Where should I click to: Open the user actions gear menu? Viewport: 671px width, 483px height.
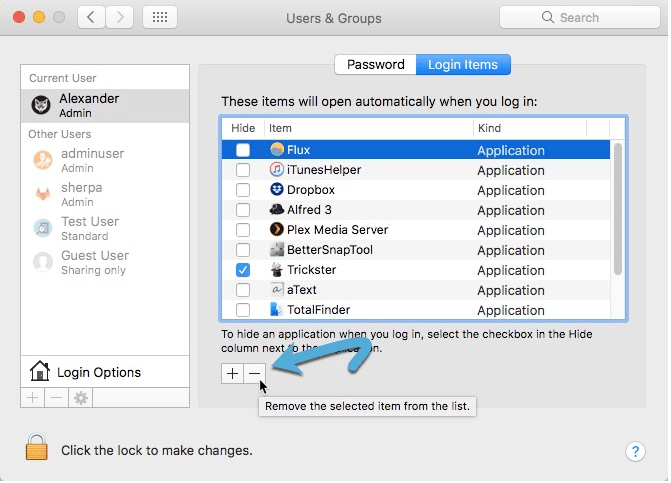pyautogui.click(x=81, y=398)
